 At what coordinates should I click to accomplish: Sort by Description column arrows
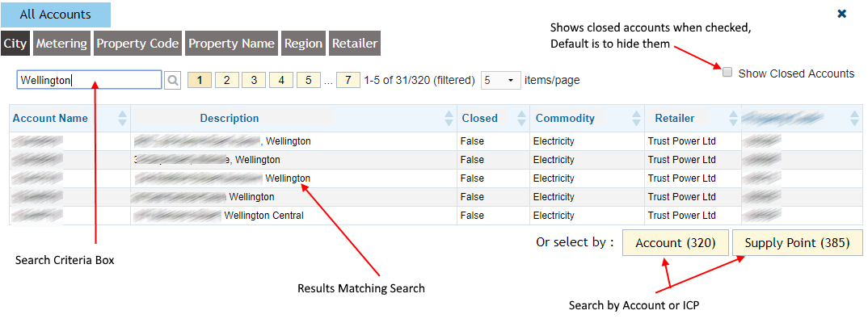pyautogui.click(x=449, y=119)
